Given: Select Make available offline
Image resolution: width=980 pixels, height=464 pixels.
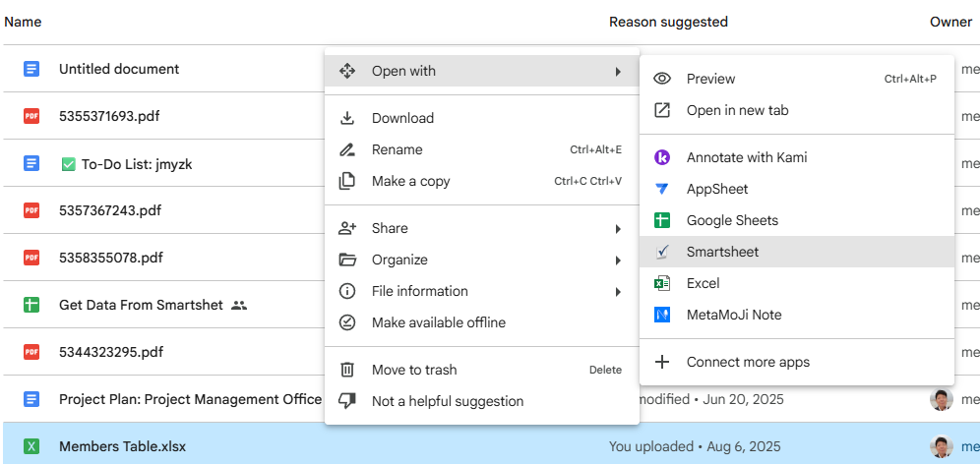Looking at the screenshot, I should [481, 322].
